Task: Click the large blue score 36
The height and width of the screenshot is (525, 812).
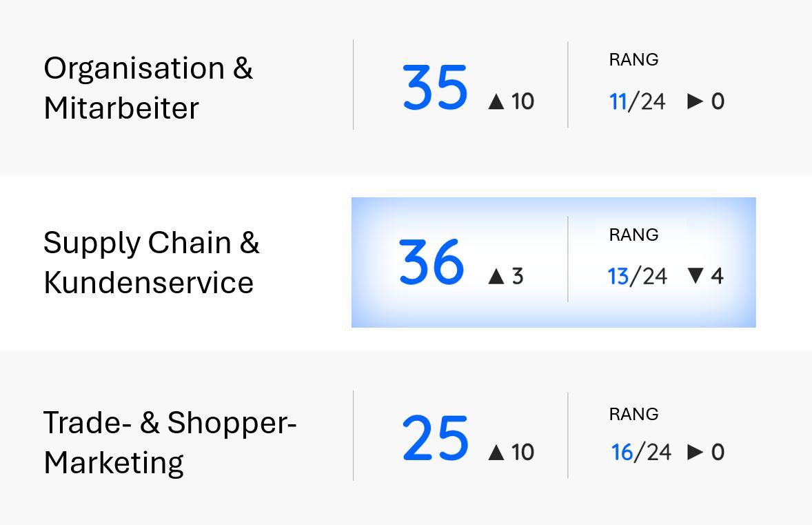Action: [x=432, y=263]
